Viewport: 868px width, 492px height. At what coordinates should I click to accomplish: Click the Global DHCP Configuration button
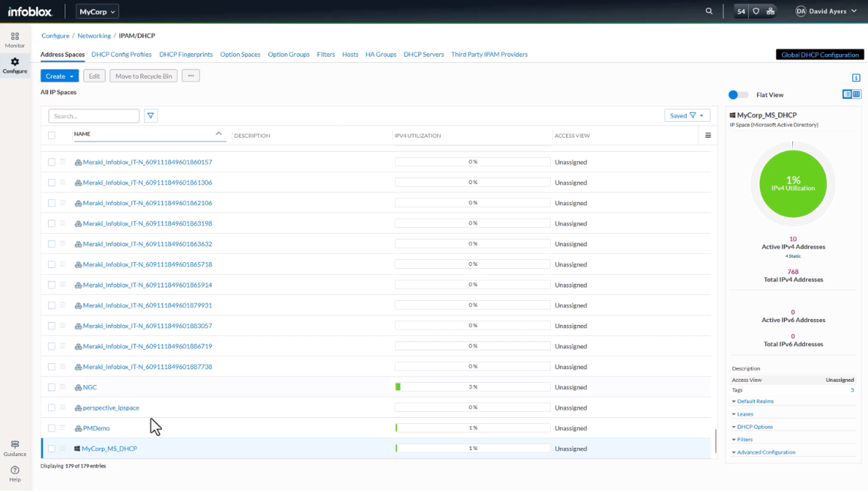[x=819, y=54]
